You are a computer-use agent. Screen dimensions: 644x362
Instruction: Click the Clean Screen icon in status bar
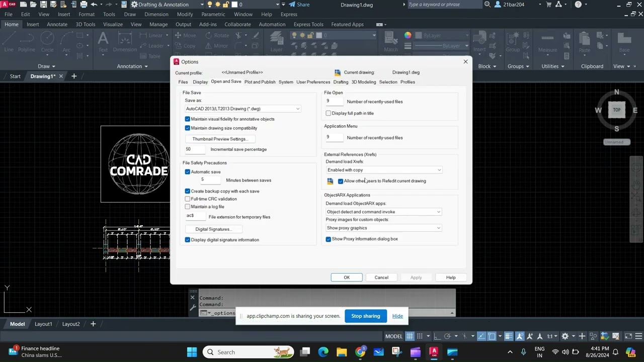pos(628,336)
